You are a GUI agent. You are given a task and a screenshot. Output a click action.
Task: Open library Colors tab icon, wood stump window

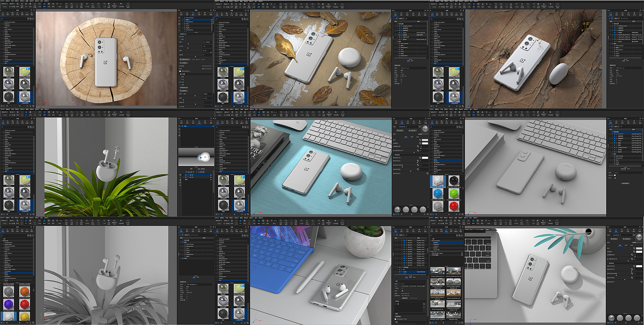click(x=8, y=13)
